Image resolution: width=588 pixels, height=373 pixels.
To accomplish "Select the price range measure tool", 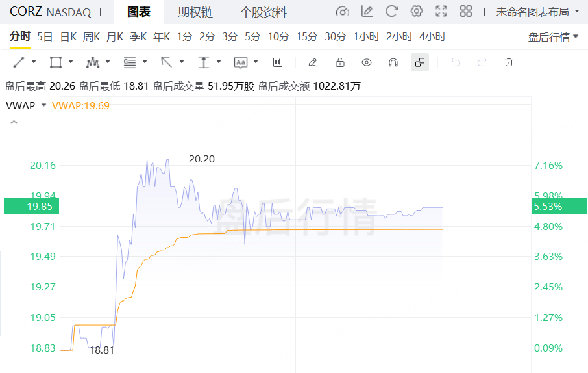I will [204, 62].
